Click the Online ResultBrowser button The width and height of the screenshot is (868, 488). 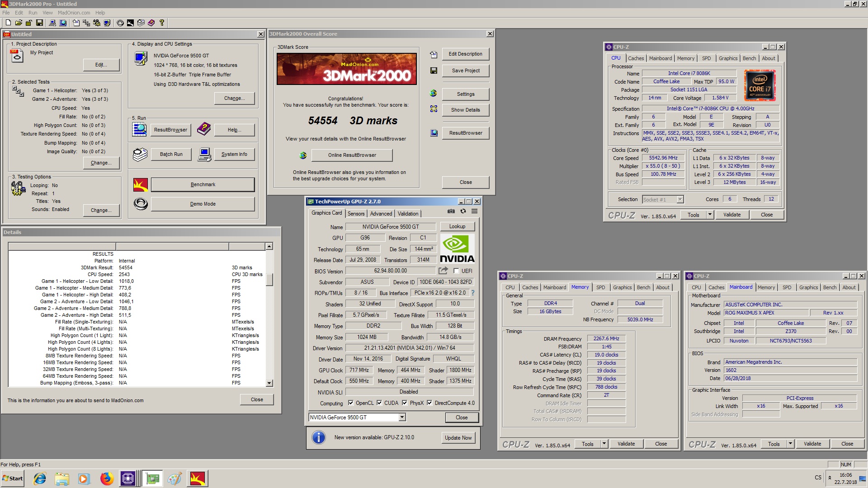pyautogui.click(x=352, y=155)
